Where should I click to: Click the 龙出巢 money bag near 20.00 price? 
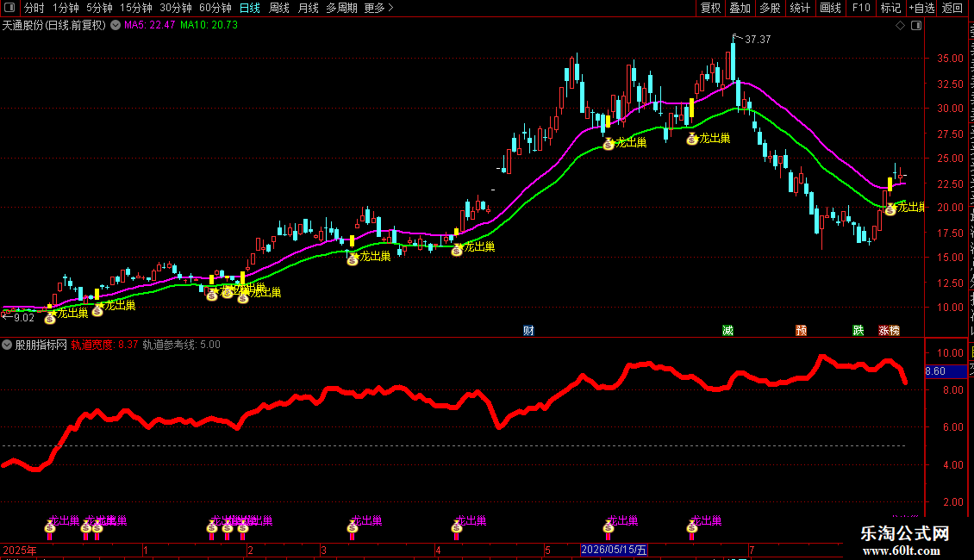[x=890, y=210]
